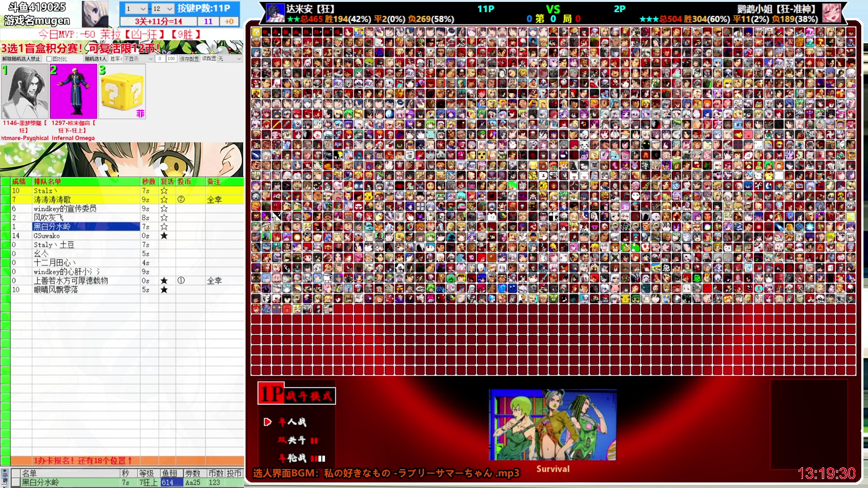Click the 复活 column header
Image resolution: width=868 pixels, height=488 pixels.
[x=167, y=182]
